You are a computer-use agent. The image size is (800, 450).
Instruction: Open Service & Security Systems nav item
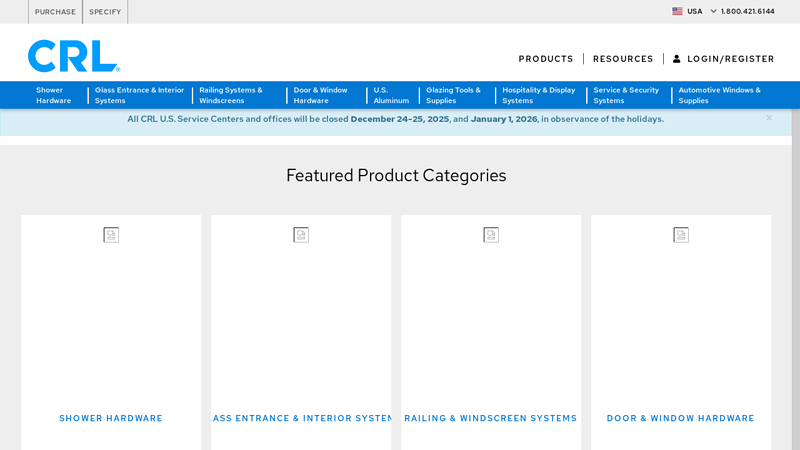point(626,95)
